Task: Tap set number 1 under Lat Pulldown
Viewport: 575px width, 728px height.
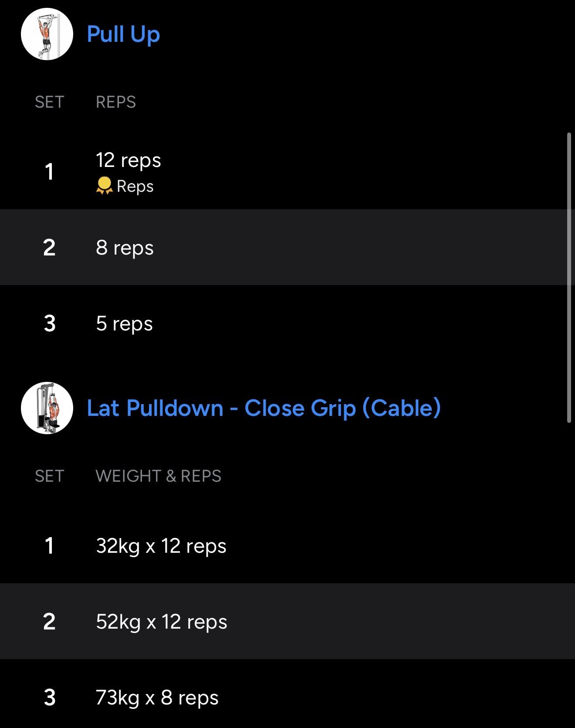Action: coord(49,546)
